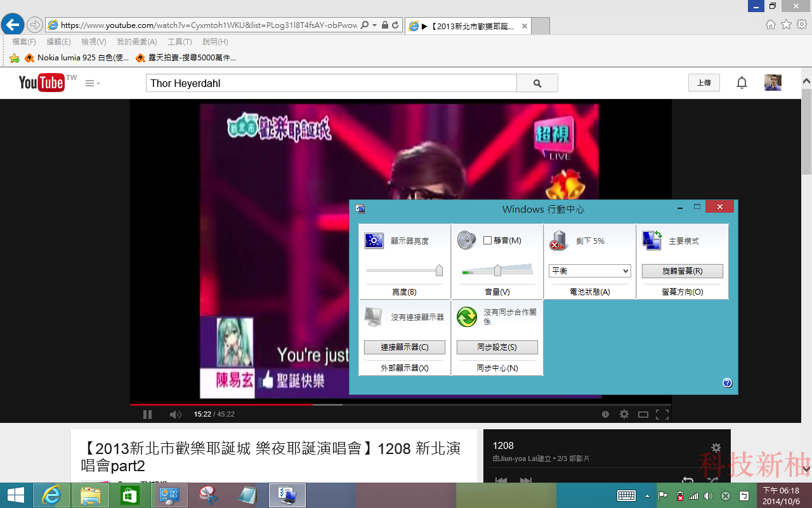Screen dimensions: 812x508
Task: Click the speaker icon in Mobility Center
Action: click(466, 241)
